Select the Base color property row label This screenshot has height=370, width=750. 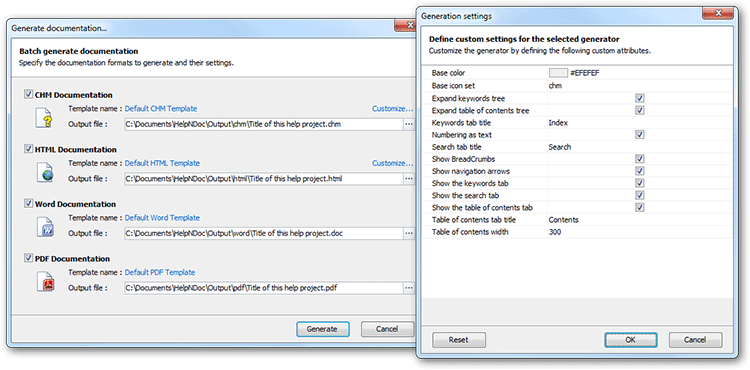coord(448,73)
